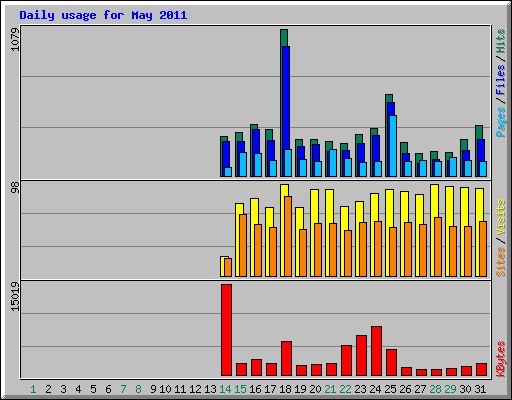Click the red KBytes bar for day 25
The image size is (512, 400).
pyautogui.click(x=391, y=363)
